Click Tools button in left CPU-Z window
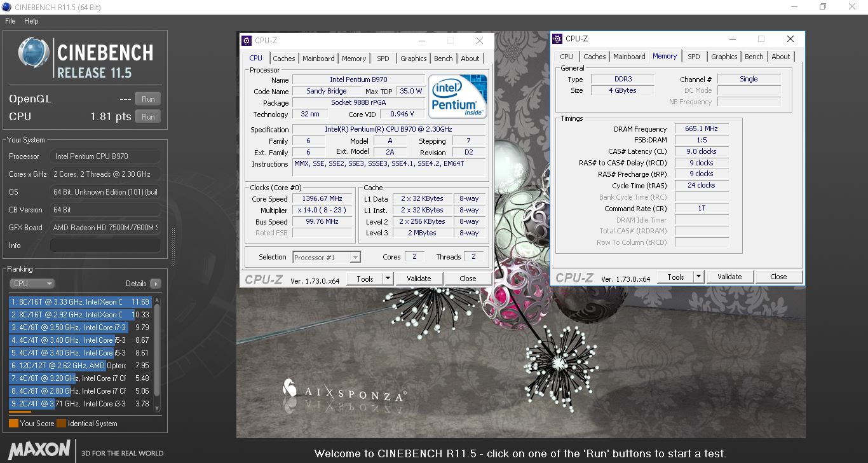The height and width of the screenshot is (463, 868). click(365, 279)
